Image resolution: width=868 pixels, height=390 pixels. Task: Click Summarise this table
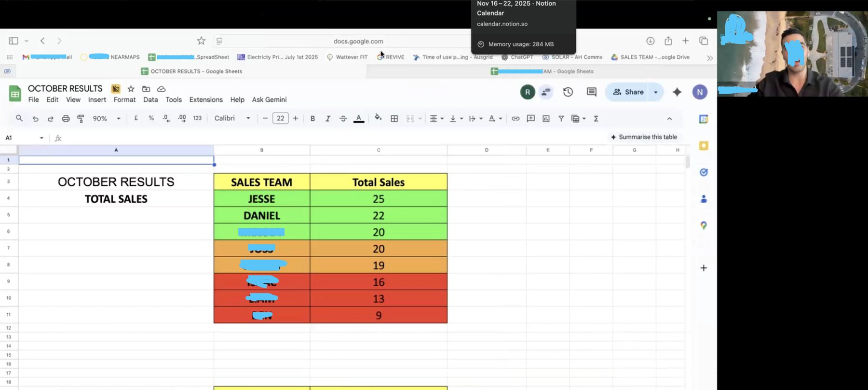644,137
